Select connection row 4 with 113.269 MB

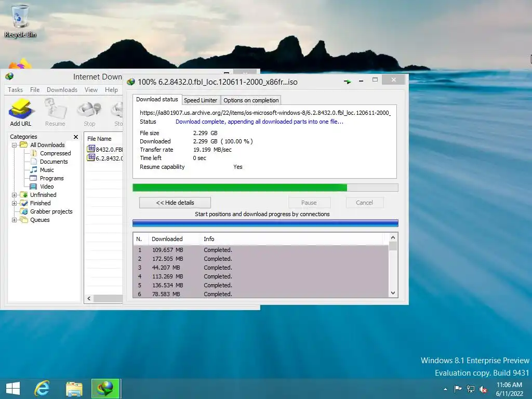coord(261,276)
